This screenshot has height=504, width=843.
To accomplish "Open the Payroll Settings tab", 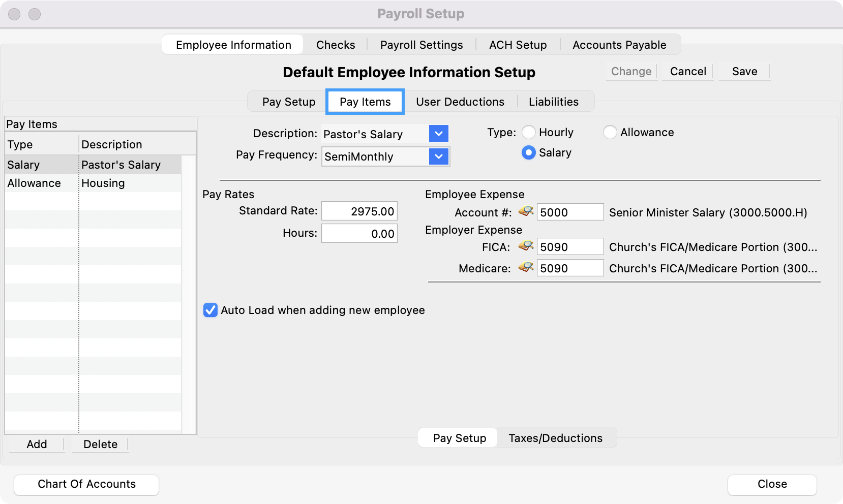I will [x=421, y=45].
